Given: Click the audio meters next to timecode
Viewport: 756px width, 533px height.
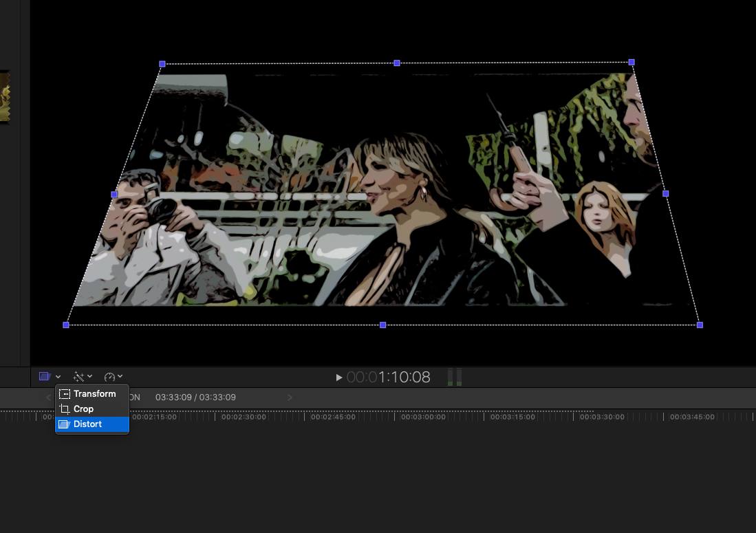Looking at the screenshot, I should pyautogui.click(x=455, y=378).
